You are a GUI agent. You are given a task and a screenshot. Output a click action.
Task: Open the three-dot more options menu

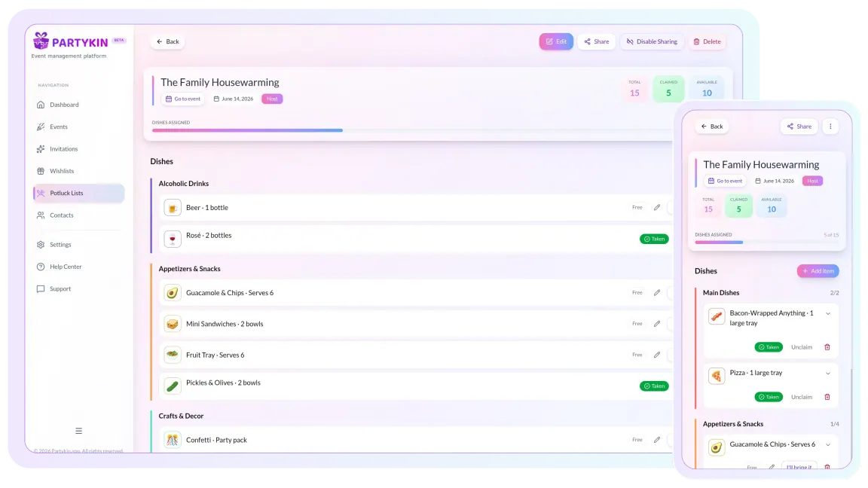click(830, 127)
